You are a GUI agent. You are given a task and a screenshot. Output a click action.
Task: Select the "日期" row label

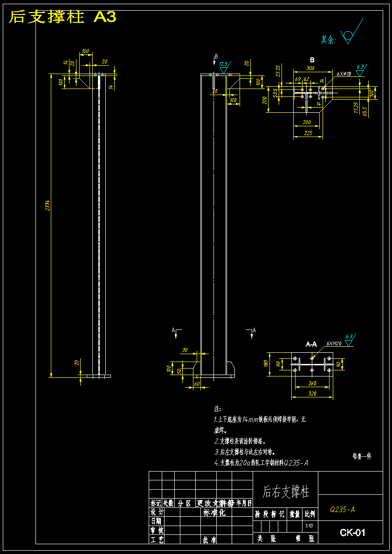(x=156, y=521)
